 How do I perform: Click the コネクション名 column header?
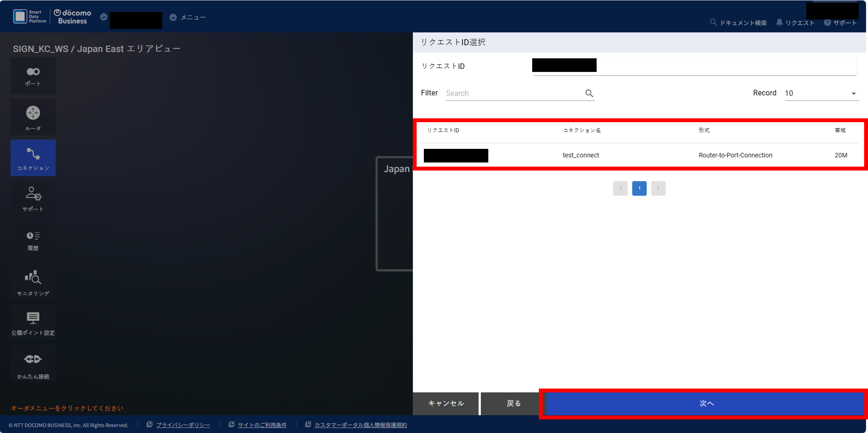pyautogui.click(x=582, y=131)
